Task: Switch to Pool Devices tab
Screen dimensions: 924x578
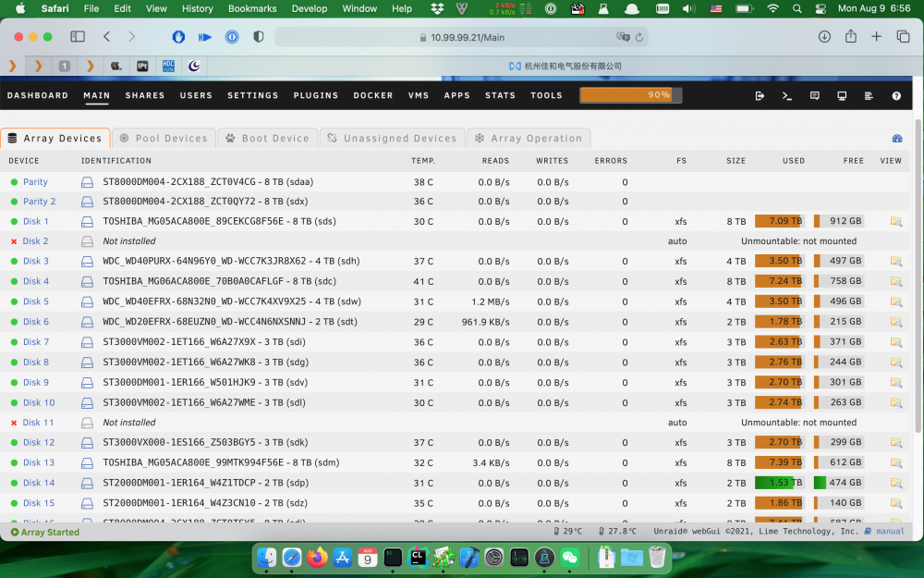Action: 164,138
